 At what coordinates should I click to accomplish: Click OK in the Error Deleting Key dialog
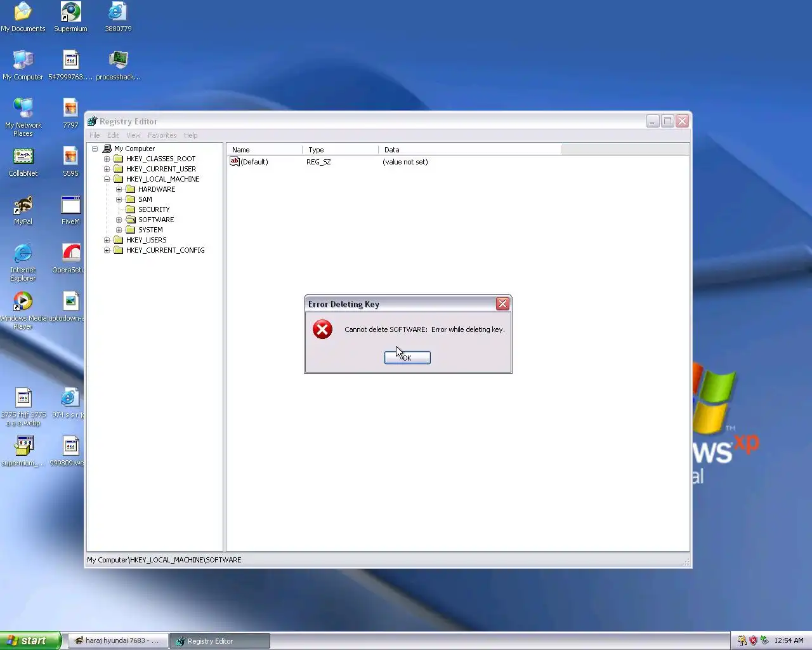(x=407, y=357)
